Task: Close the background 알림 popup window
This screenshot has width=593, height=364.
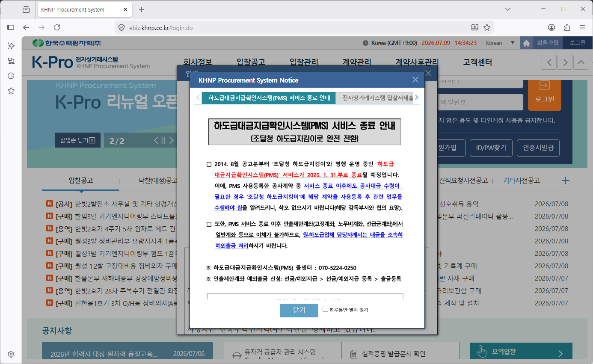Action: point(429,73)
